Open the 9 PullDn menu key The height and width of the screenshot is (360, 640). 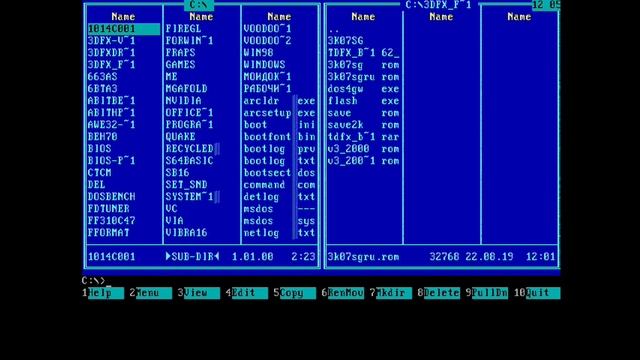(487, 293)
